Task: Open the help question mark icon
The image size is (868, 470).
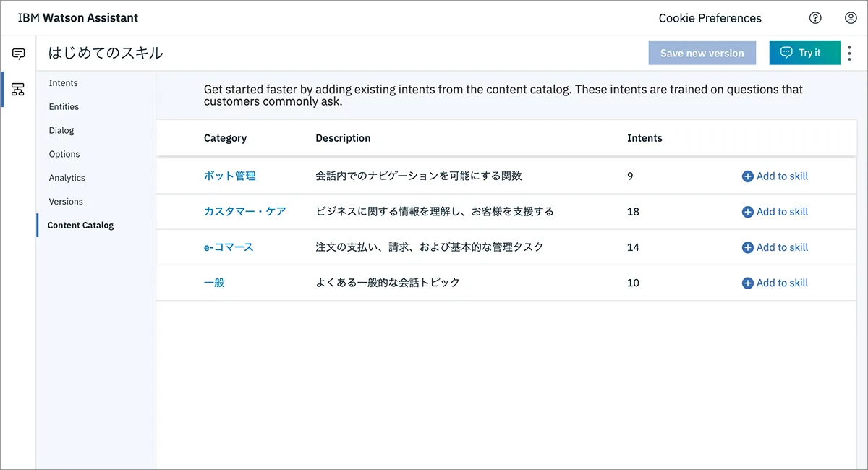Action: coord(815,18)
